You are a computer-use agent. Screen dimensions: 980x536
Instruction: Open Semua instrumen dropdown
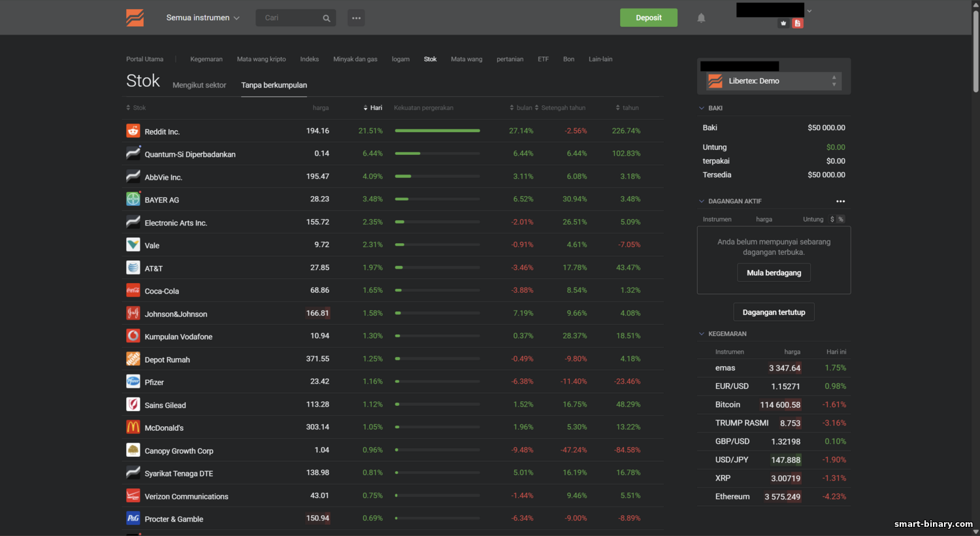point(203,18)
